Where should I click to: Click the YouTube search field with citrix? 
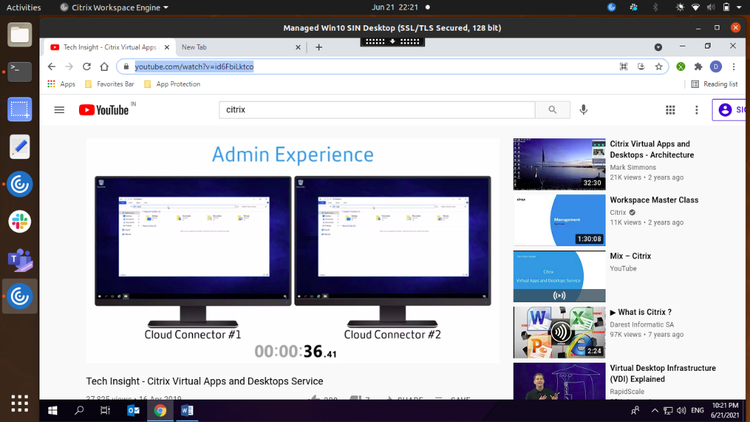click(377, 110)
